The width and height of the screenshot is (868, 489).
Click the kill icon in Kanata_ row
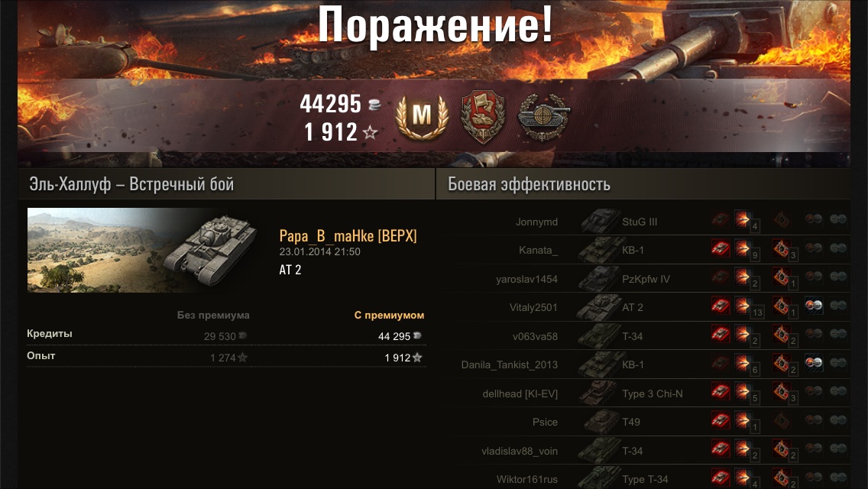[721, 248]
